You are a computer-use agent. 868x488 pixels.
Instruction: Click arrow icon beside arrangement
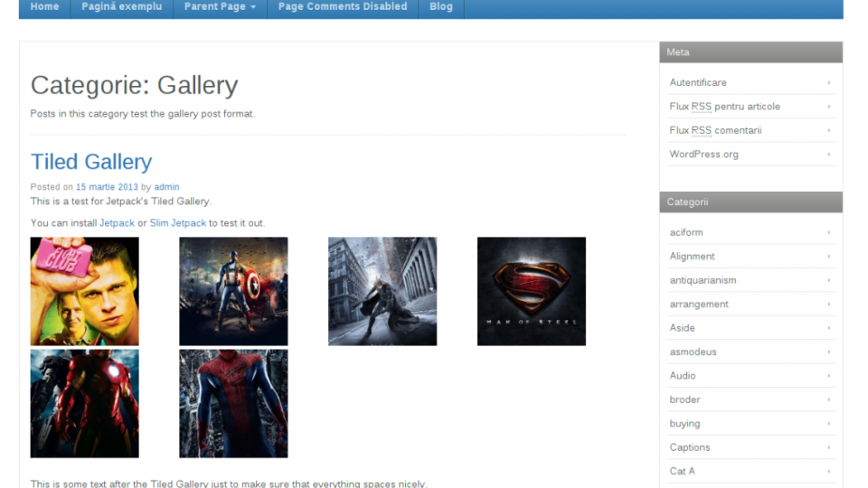(x=829, y=304)
